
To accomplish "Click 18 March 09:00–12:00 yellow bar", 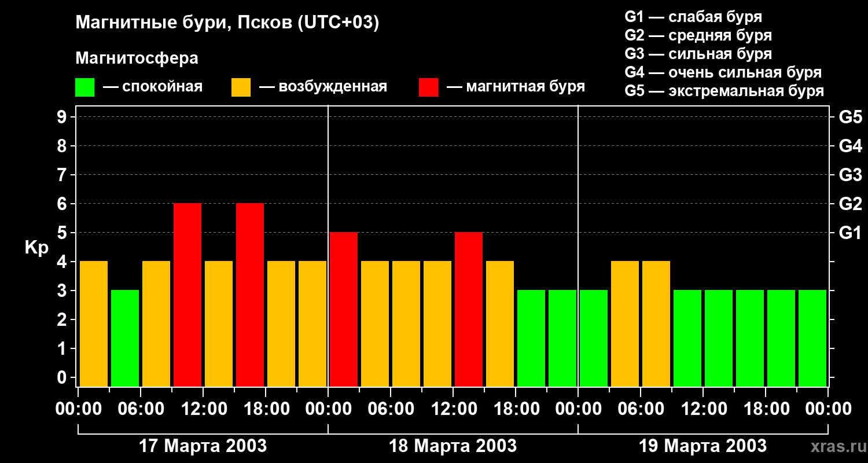I will (437, 324).
